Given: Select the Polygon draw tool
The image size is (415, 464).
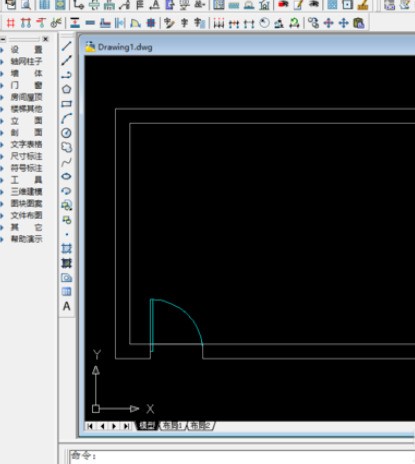Looking at the screenshot, I should click(x=66, y=89).
